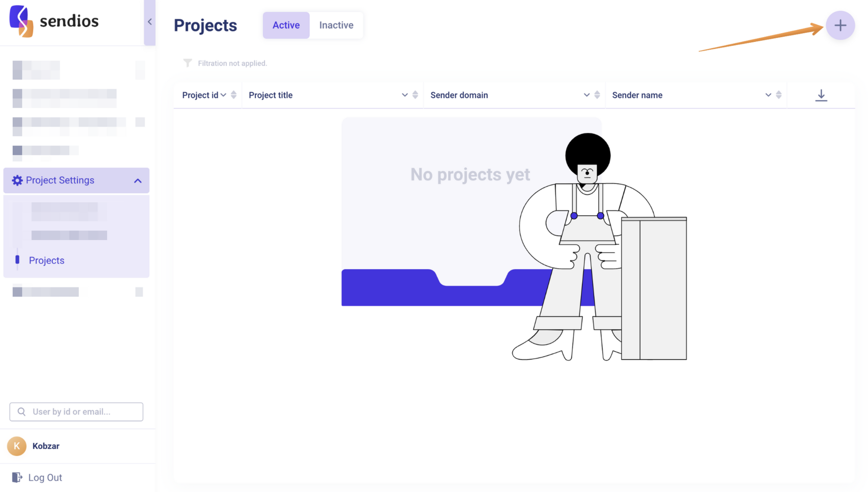Open the Sender name filter dropdown
Screen dimensions: 868x492
pos(768,95)
